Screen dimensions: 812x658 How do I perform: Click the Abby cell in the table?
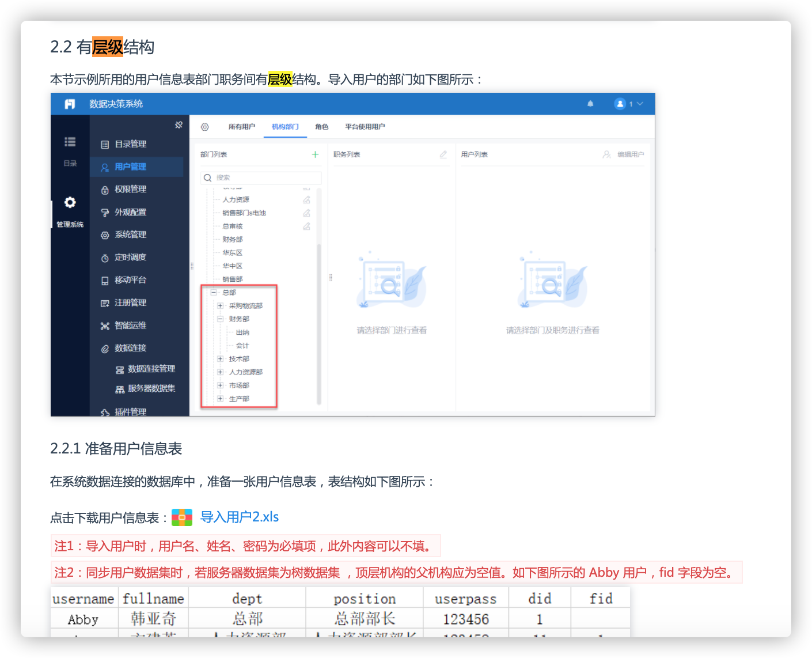[84, 619]
